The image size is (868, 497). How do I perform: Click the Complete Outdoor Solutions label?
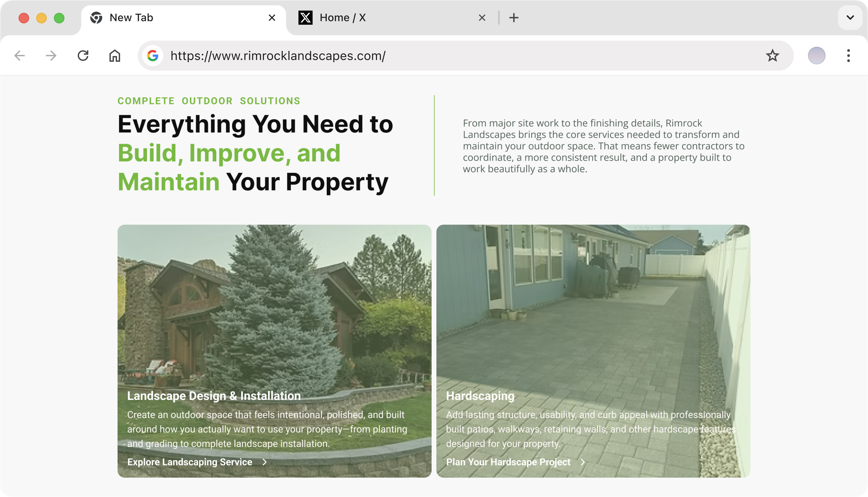pyautogui.click(x=209, y=101)
